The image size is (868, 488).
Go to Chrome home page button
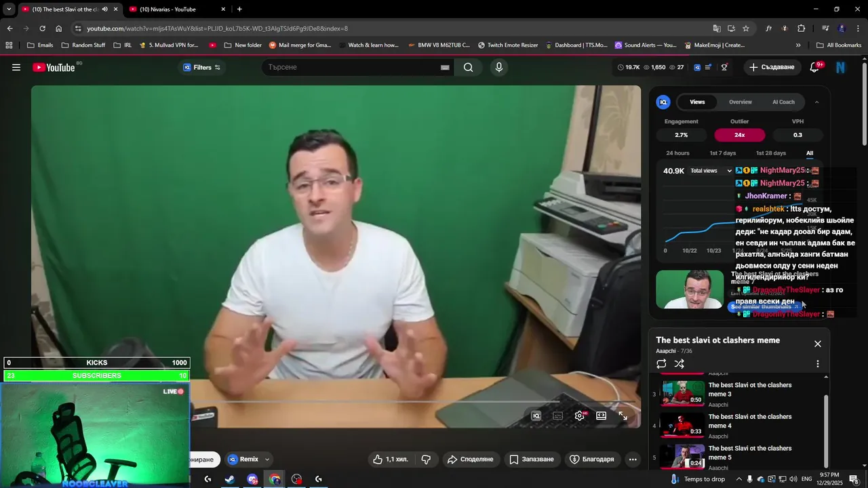tap(58, 28)
